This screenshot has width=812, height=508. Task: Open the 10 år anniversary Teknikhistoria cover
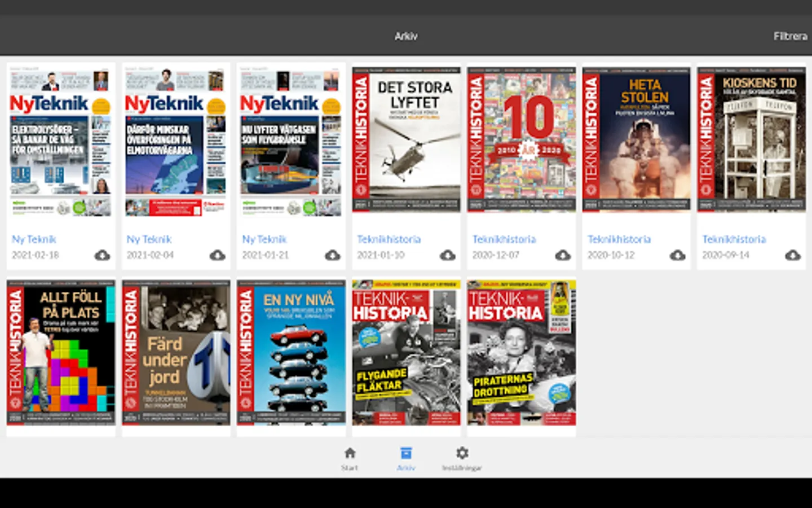[522, 139]
